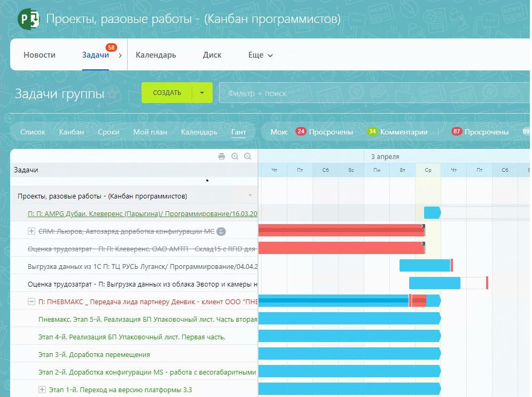The image size is (532, 397).
Task: Open the СОЗДАТЬ dropdown arrow
Action: [x=202, y=92]
